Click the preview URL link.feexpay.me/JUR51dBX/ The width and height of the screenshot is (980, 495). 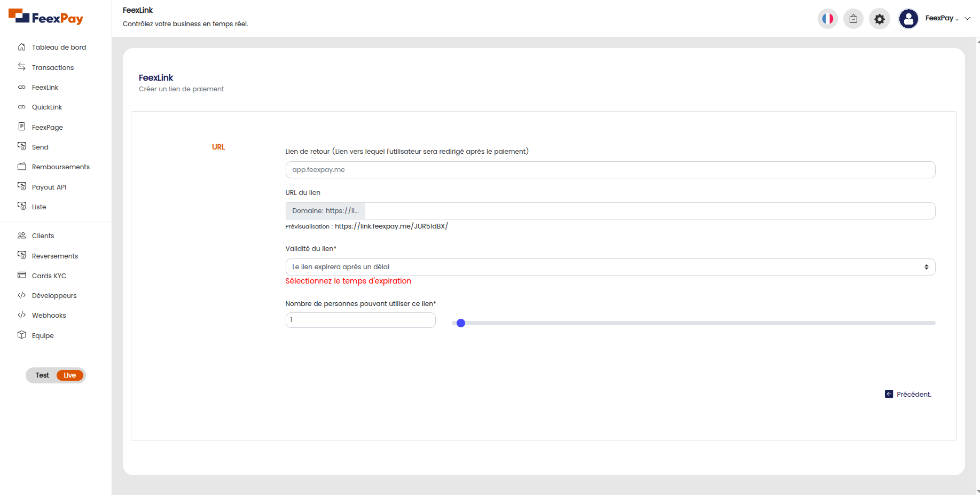[x=391, y=226]
